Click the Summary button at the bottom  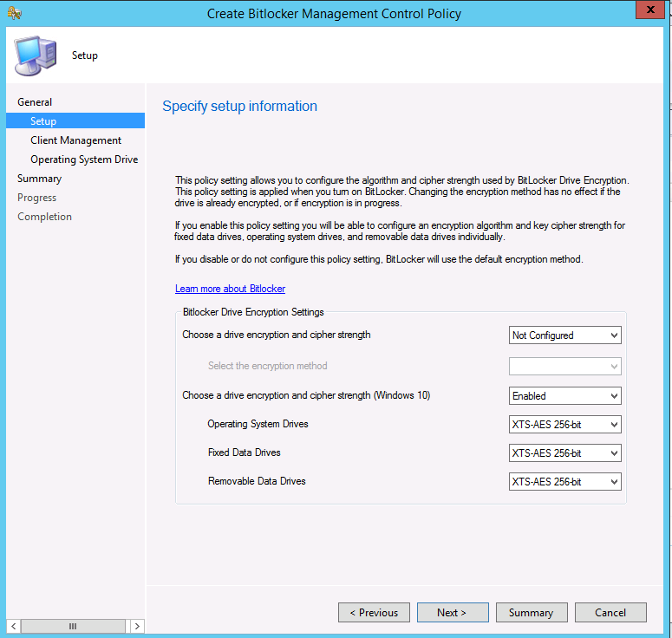(x=532, y=612)
